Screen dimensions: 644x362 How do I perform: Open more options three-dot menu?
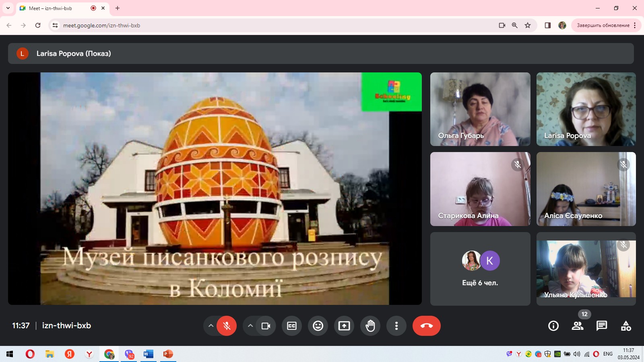[x=396, y=326]
